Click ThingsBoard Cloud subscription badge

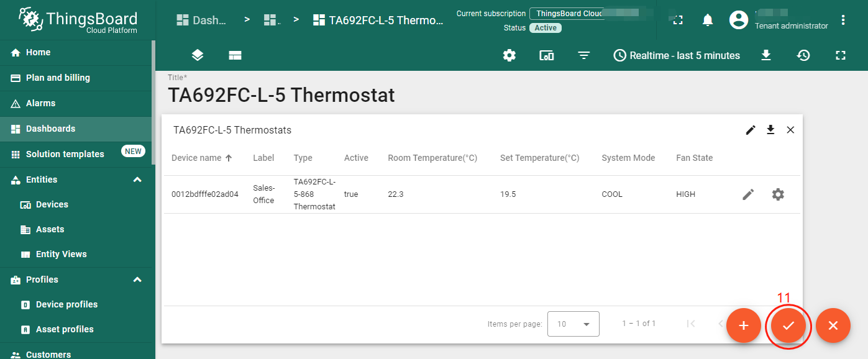pos(569,14)
